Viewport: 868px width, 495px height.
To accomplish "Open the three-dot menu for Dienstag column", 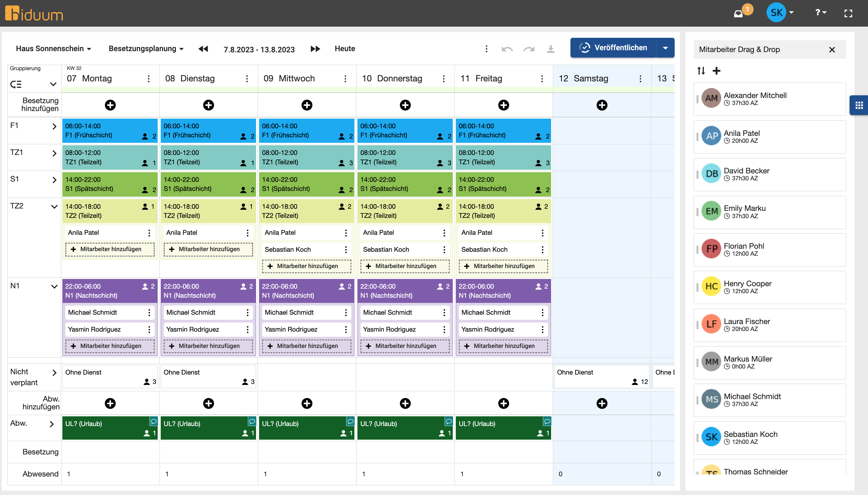I will pos(247,79).
